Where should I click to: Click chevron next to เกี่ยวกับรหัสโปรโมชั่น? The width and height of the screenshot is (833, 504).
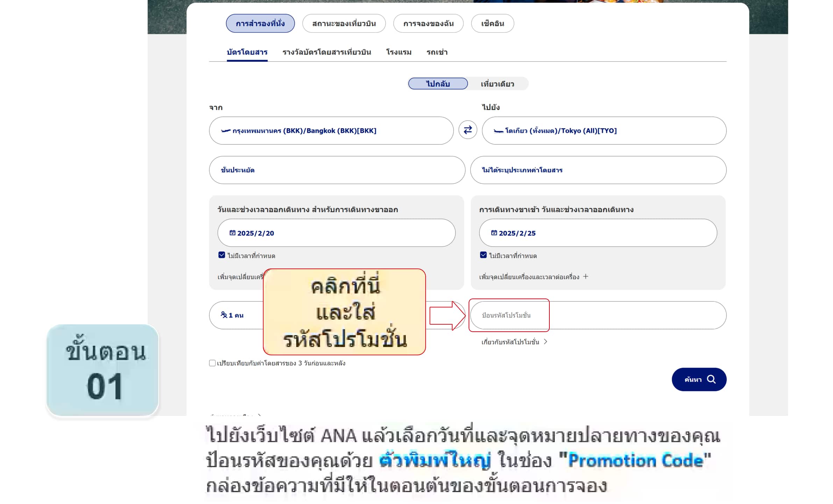pyautogui.click(x=546, y=342)
